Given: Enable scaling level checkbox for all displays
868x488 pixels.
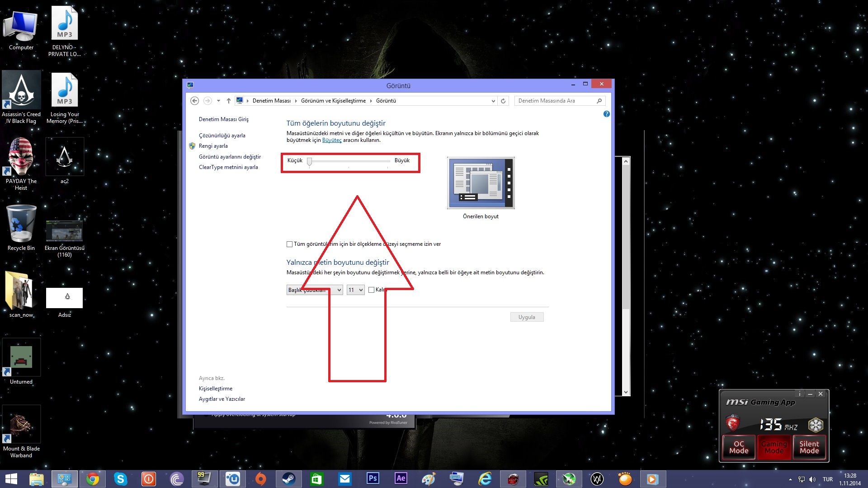Looking at the screenshot, I should 289,244.
